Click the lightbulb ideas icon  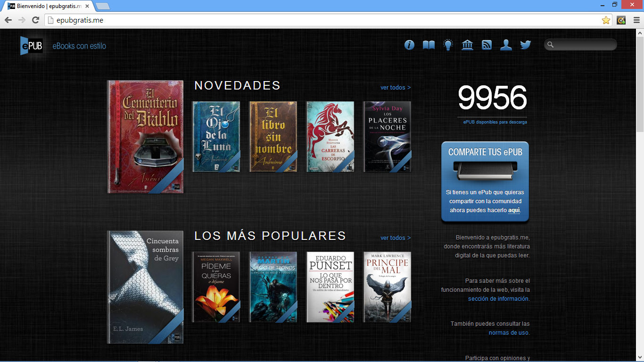[x=448, y=45]
